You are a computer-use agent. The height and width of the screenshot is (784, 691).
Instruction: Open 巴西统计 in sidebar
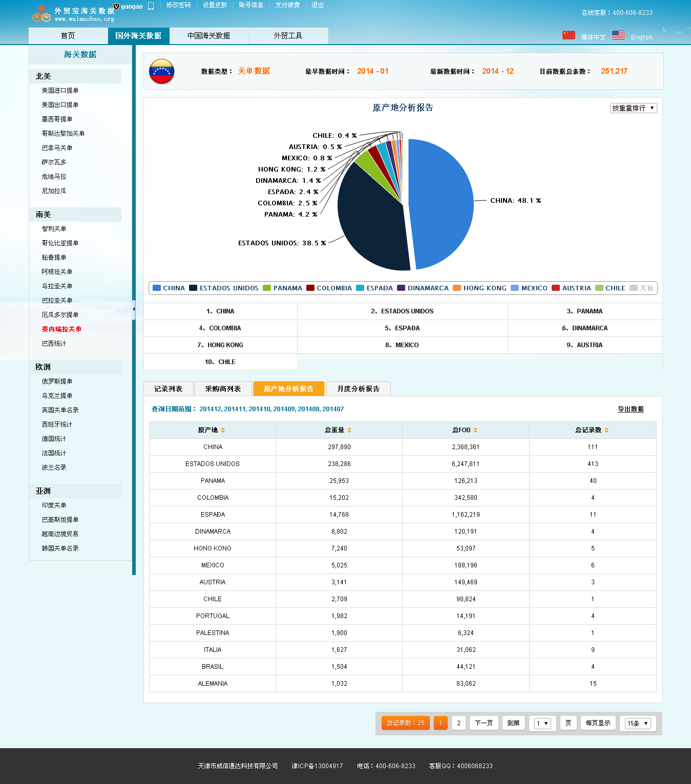[54, 344]
